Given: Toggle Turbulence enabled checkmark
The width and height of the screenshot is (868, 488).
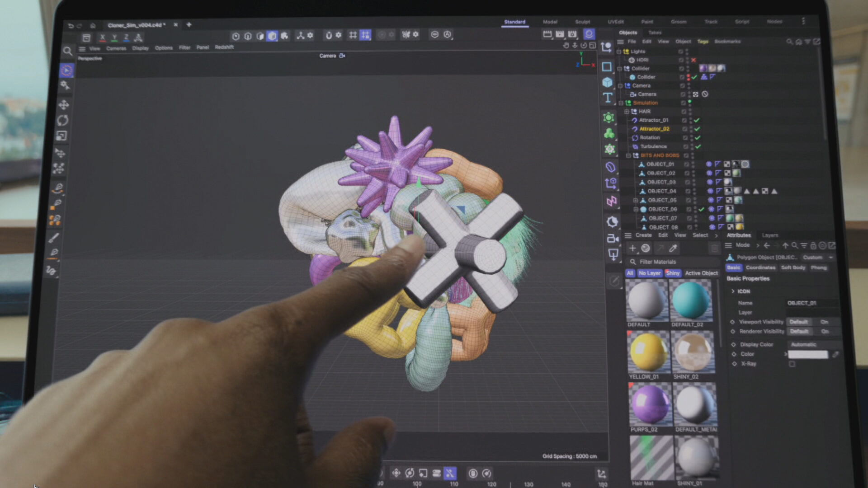Looking at the screenshot, I should 698,146.
